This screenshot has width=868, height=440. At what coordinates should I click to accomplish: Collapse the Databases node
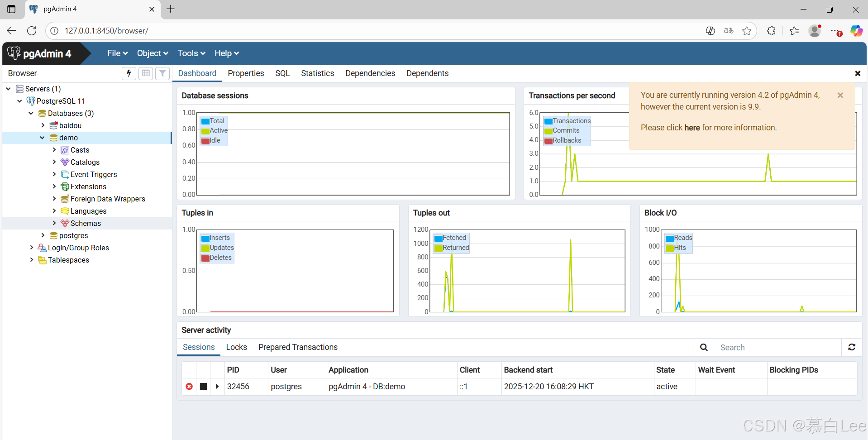[31, 113]
